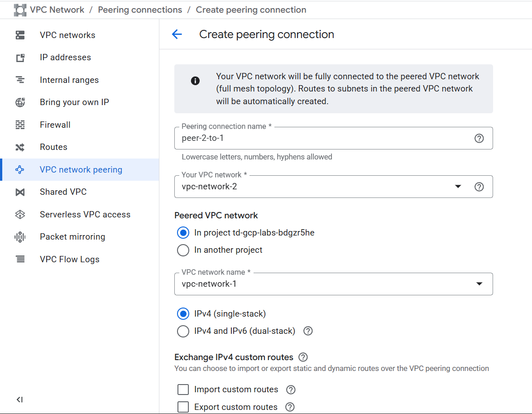Click the Firewall icon in sidebar
The image size is (532, 414).
click(x=20, y=125)
